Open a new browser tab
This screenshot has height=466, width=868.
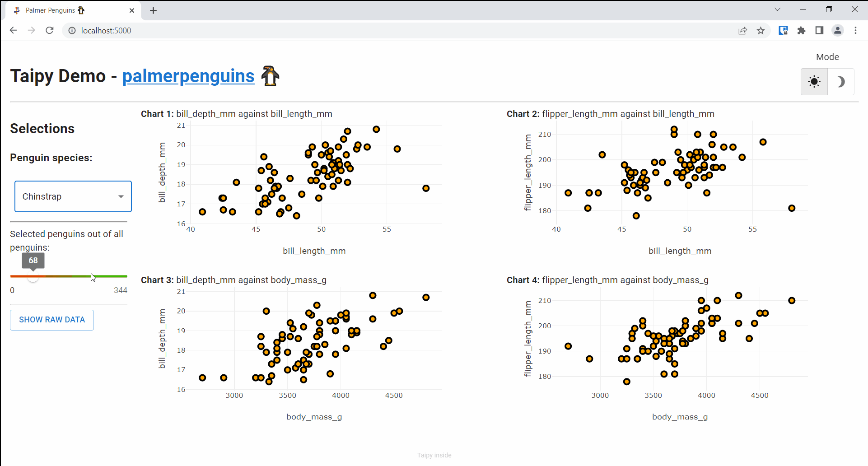pyautogui.click(x=154, y=10)
